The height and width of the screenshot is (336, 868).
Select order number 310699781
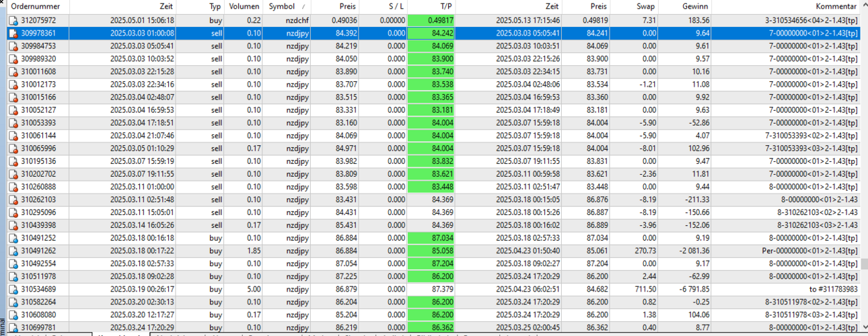click(38, 327)
